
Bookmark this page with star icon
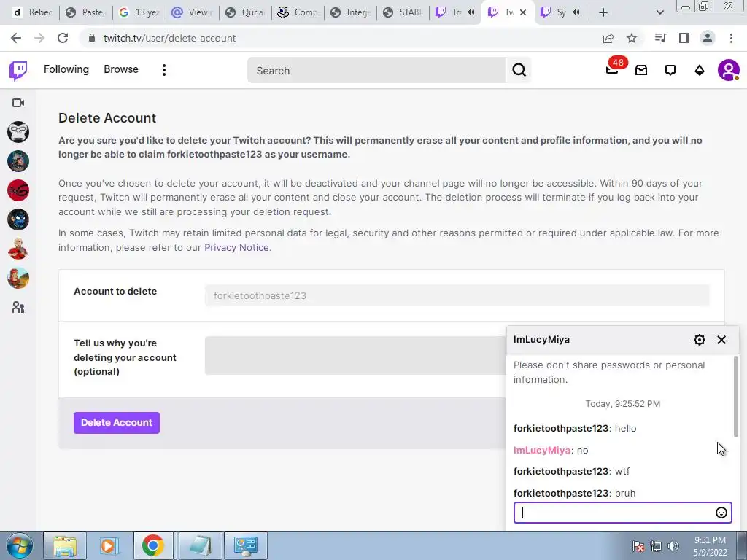pos(632,38)
